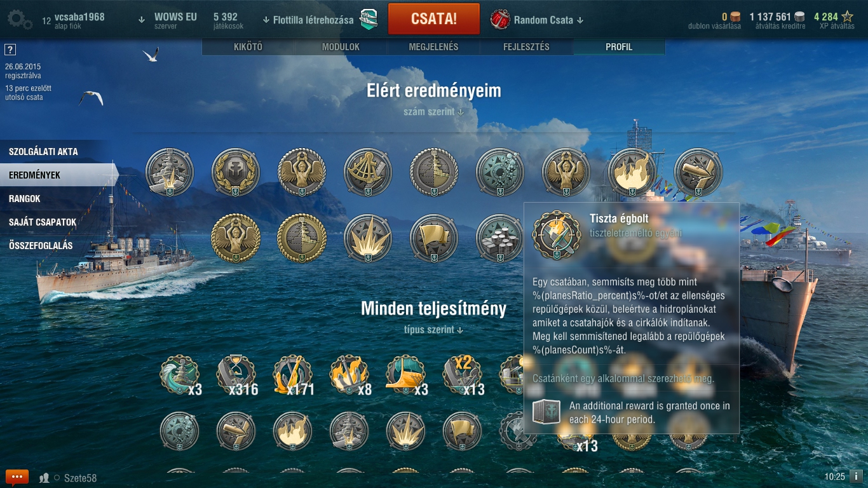Click the dublon vásárlása link
The height and width of the screenshot is (488, 868).
pyautogui.click(x=714, y=21)
